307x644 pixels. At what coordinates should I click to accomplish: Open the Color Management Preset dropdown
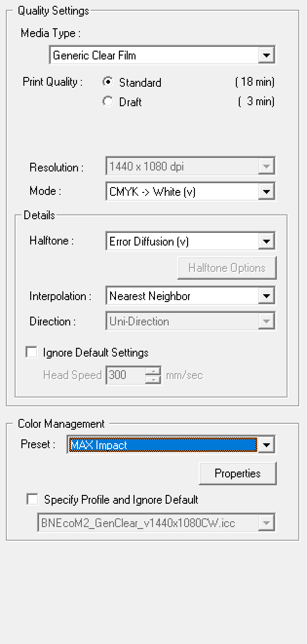pos(266,445)
